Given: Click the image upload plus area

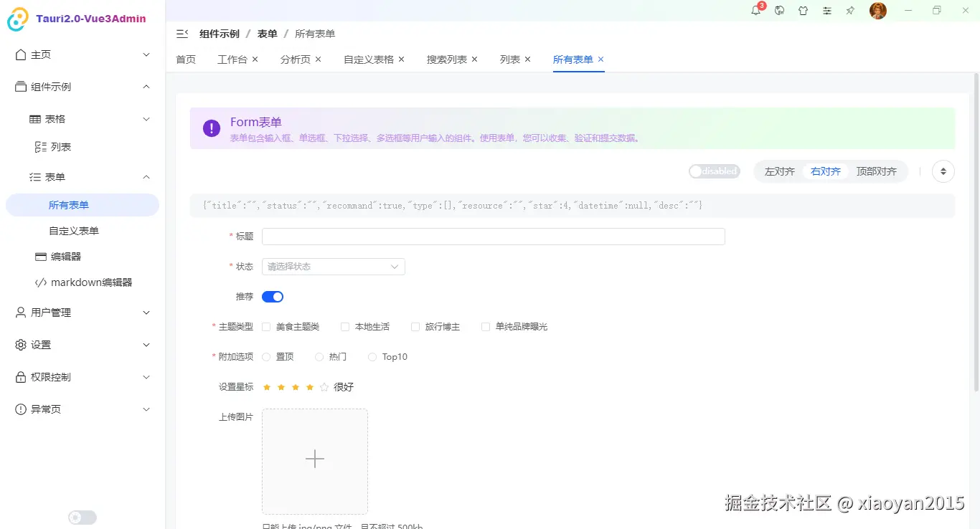Looking at the screenshot, I should 314,459.
